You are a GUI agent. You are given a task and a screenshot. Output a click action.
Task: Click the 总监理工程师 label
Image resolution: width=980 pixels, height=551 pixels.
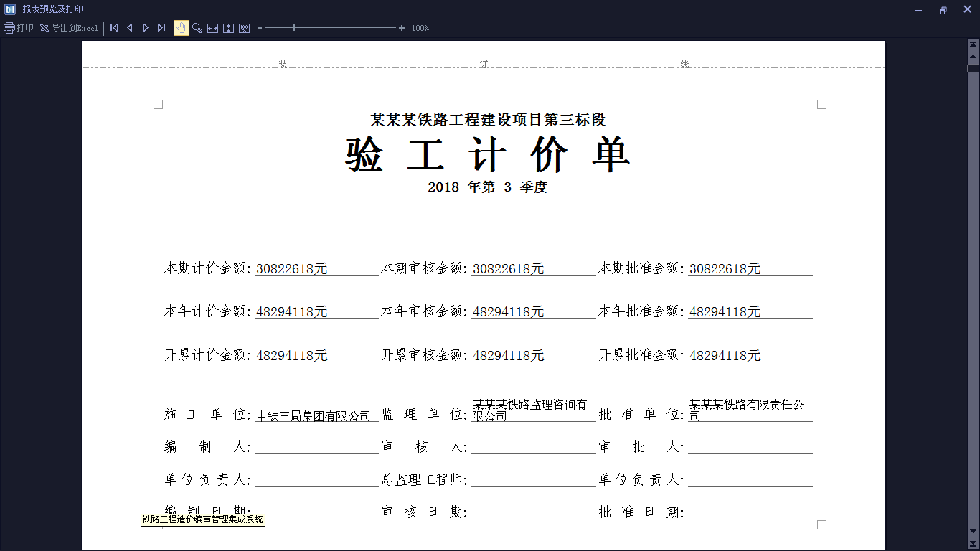pyautogui.click(x=424, y=480)
